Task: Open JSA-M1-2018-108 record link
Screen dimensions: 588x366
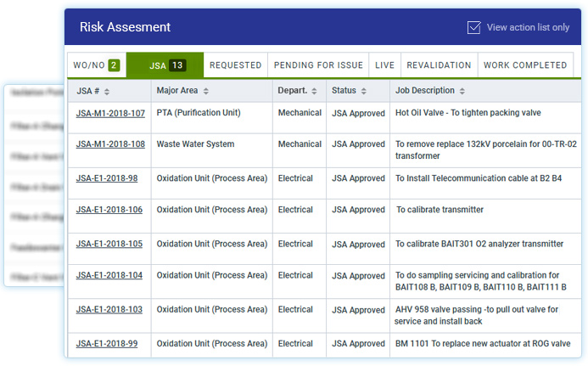Action: pyautogui.click(x=110, y=144)
